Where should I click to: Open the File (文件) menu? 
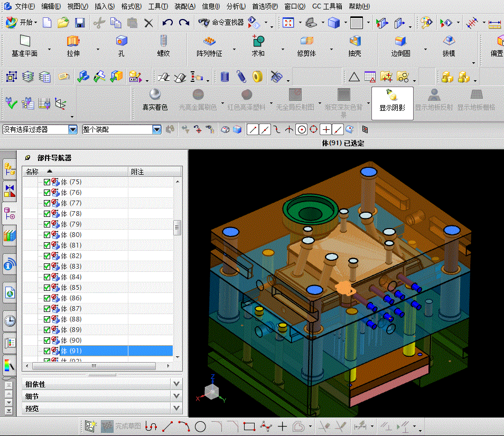pos(25,6)
